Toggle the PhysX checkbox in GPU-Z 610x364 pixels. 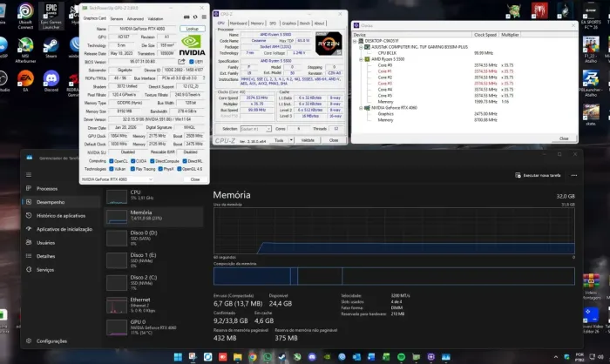coord(160,169)
